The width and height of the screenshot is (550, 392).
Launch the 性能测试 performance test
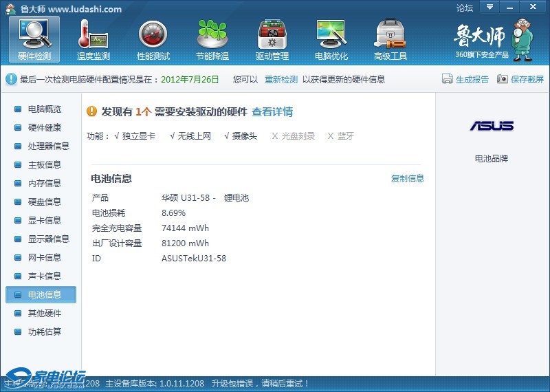tap(153, 40)
